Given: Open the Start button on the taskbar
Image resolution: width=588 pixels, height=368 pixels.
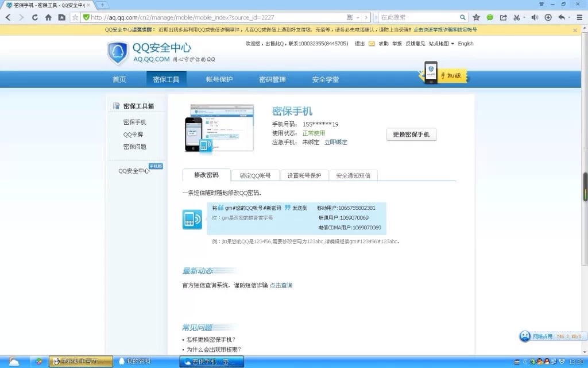Looking at the screenshot, I should (14, 362).
